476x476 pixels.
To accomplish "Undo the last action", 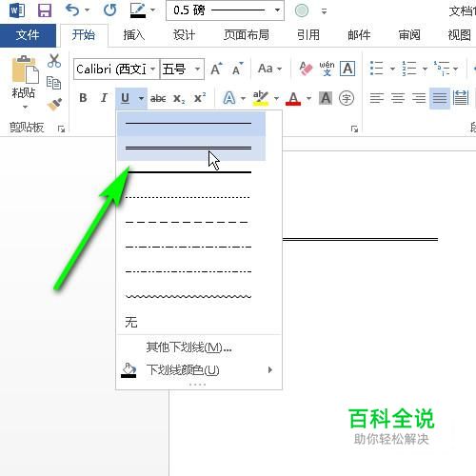I will 72,10.
